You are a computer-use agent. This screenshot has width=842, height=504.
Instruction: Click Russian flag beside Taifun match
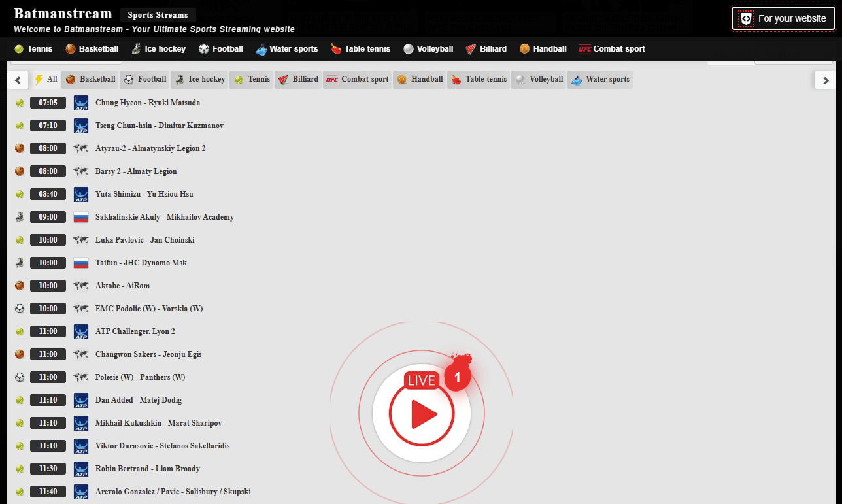pos(81,263)
